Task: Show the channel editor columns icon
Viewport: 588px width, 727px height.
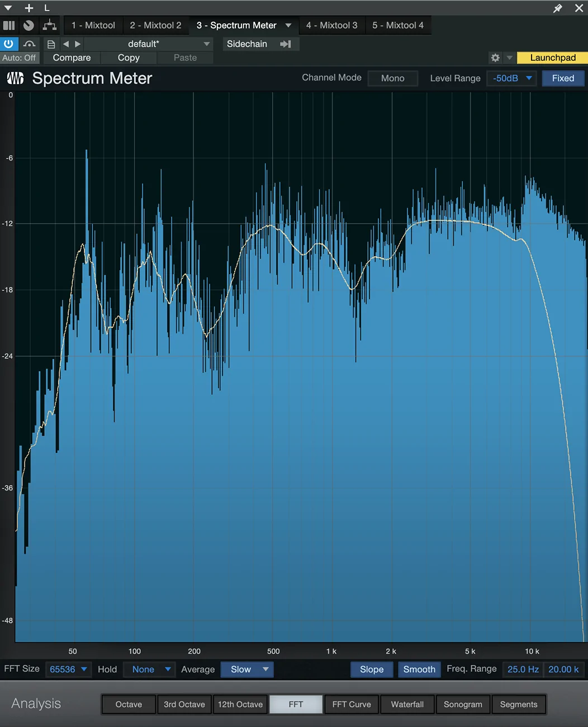Action: tap(9, 25)
